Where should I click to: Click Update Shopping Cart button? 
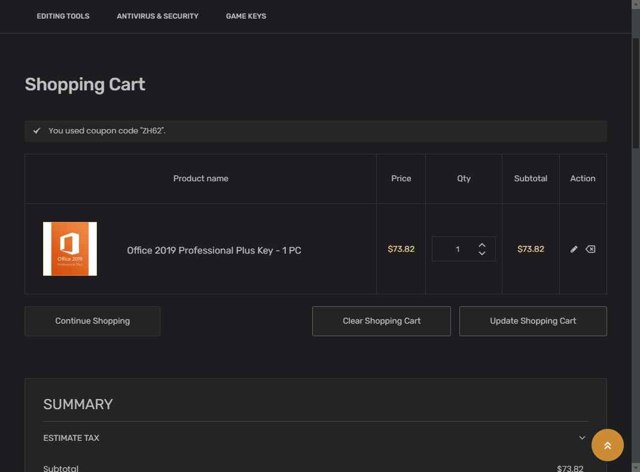pos(533,321)
